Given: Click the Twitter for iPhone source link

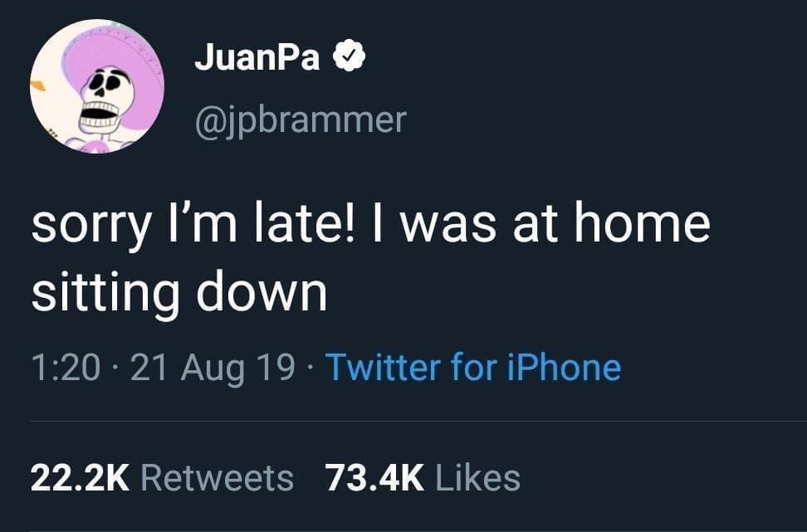Looking at the screenshot, I should [472, 367].
